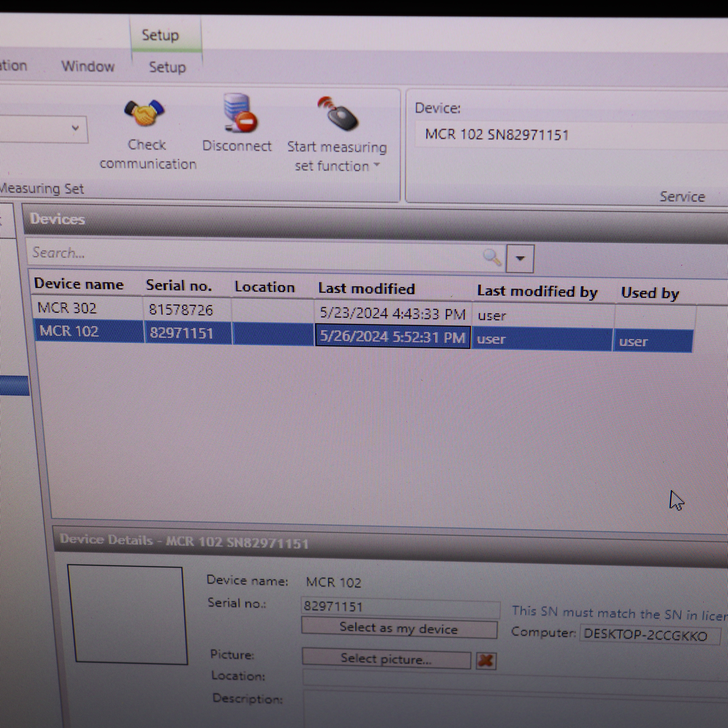This screenshot has width=728, height=728.
Task: Sort by Device name column header
Action: [x=79, y=284]
